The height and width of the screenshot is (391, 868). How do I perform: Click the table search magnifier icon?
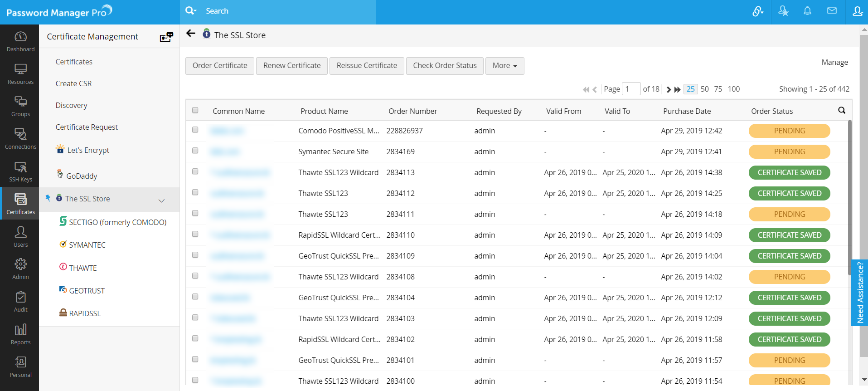pos(842,110)
